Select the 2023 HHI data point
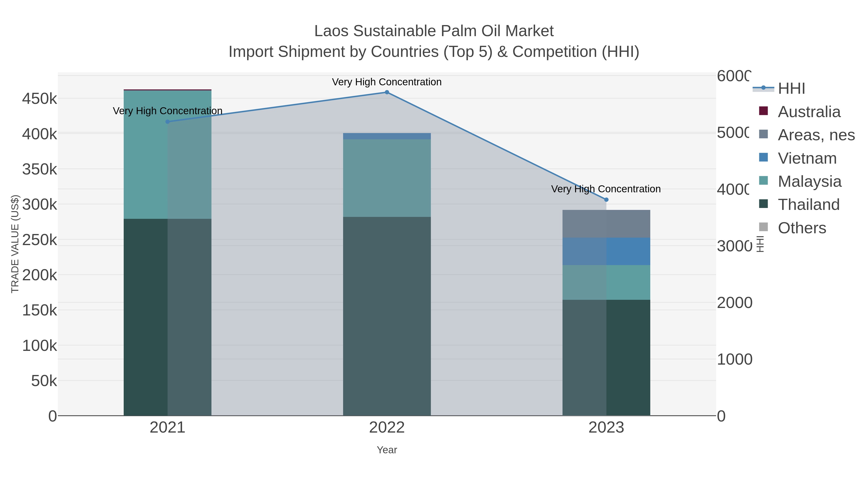 pos(606,200)
